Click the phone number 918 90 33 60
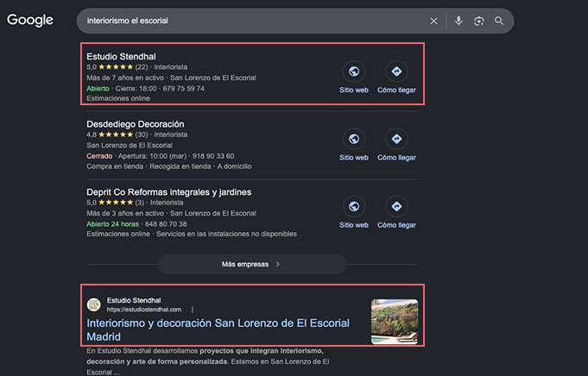Screen dimensions: 588x376 [213, 156]
